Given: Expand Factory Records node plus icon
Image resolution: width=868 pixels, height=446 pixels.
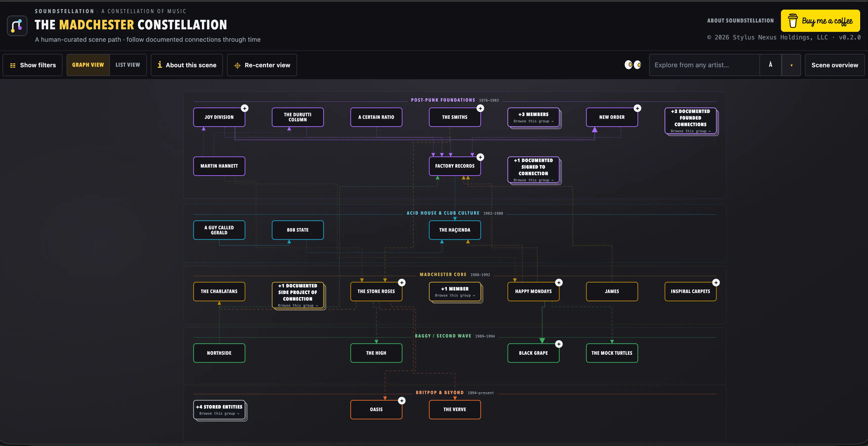Looking at the screenshot, I should point(480,157).
